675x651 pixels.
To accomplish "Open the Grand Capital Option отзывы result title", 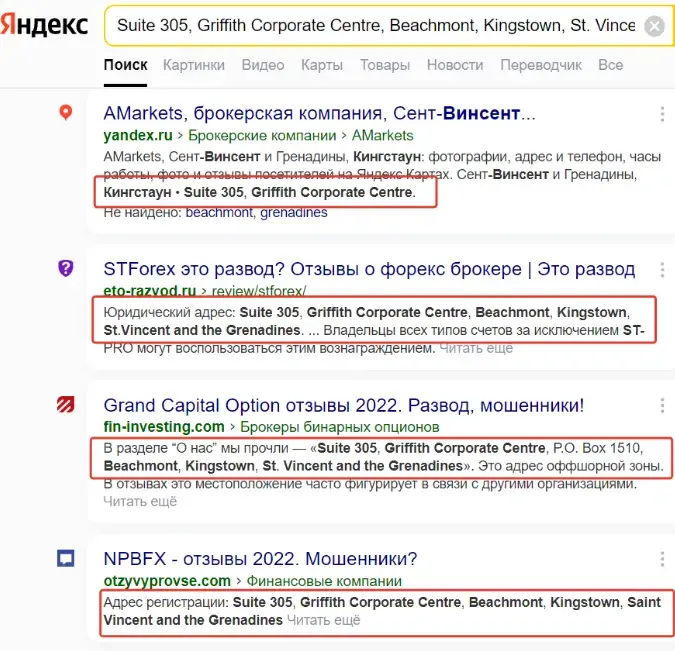I will [x=344, y=406].
